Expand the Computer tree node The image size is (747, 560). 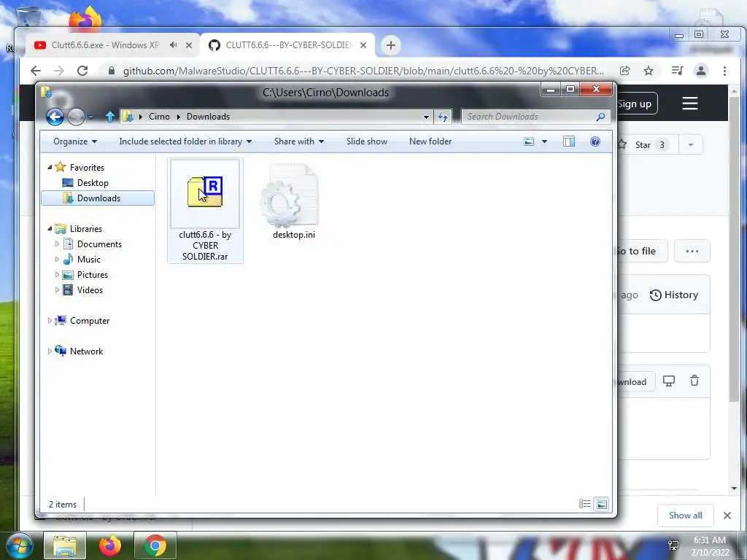click(50, 321)
